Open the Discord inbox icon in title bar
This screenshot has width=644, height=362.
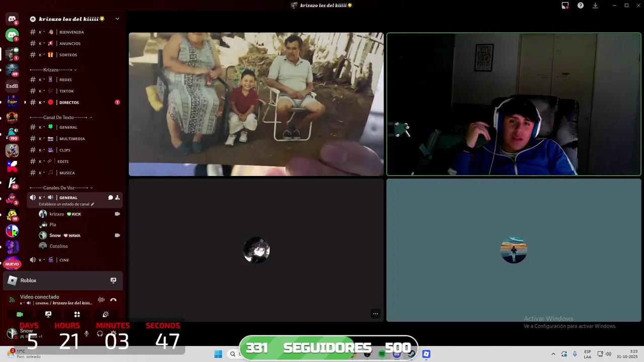click(565, 6)
